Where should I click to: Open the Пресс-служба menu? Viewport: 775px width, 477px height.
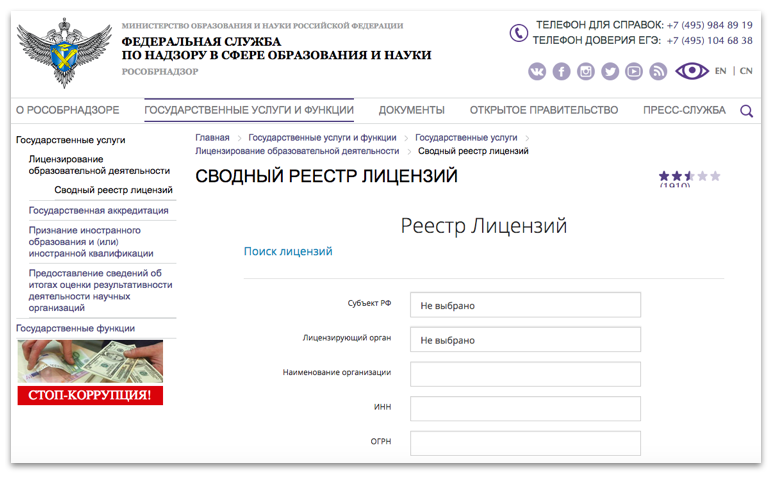684,110
